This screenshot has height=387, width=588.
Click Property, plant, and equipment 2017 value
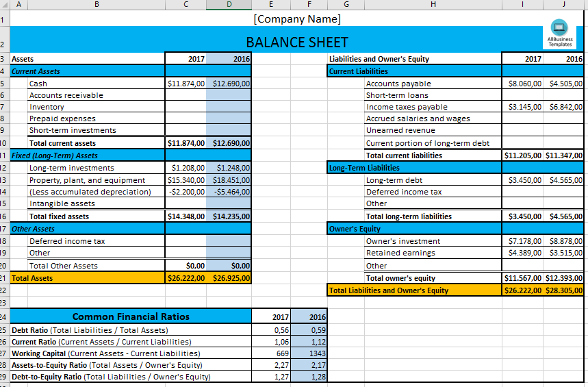coord(186,180)
